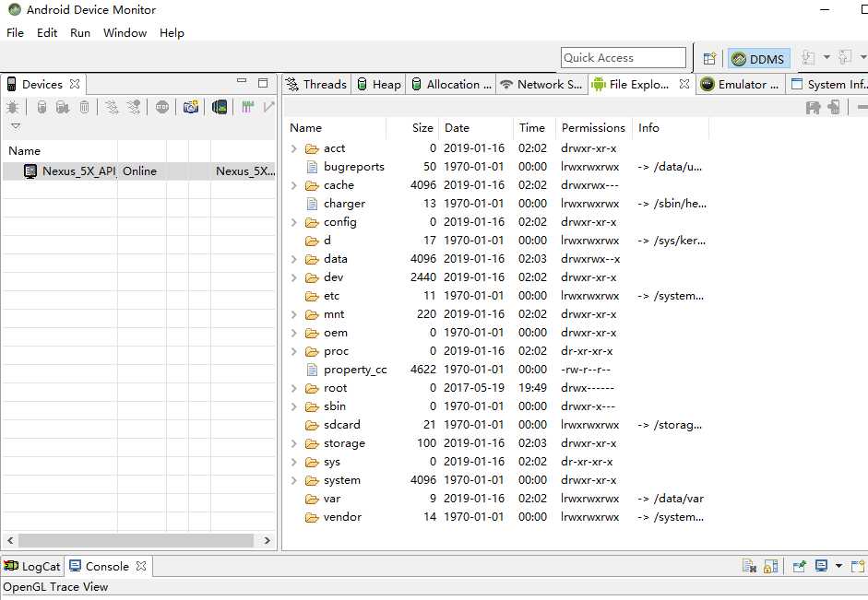Click the Devices panel scroll right arrow
The height and width of the screenshot is (600, 868).
(x=268, y=540)
